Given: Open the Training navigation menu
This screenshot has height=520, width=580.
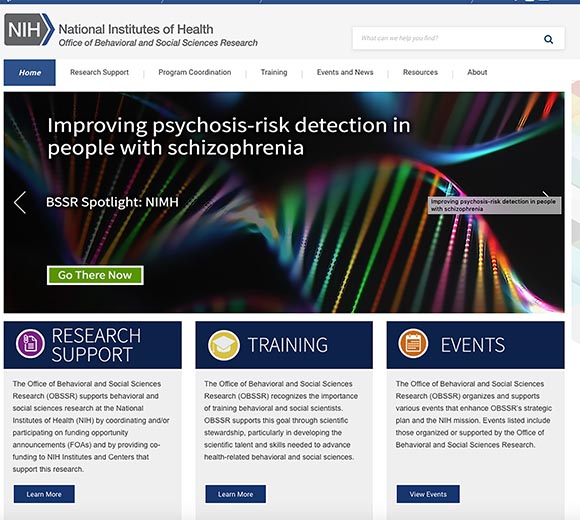Looking at the screenshot, I should tap(274, 72).
